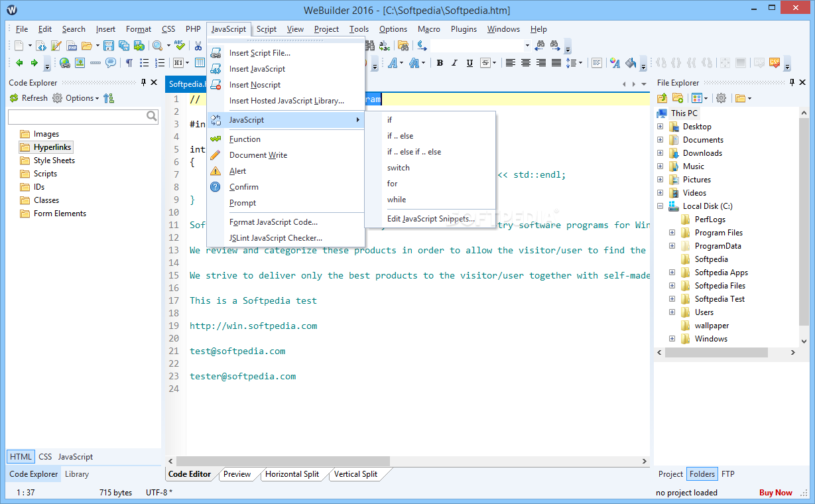Open the strikethrough style dropdown
Screen dimensions: 815x504
pyautogui.click(x=495, y=63)
